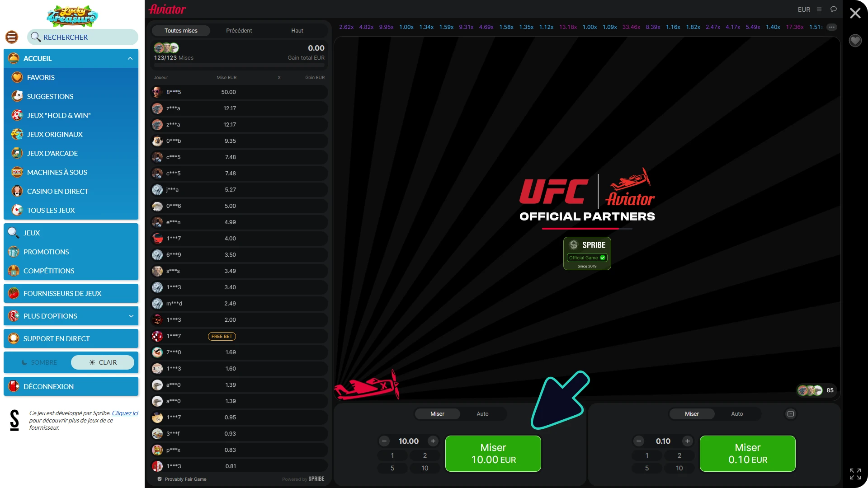Add game to favorites heart icon
Screen dimensions: 868x488
pos(855,41)
